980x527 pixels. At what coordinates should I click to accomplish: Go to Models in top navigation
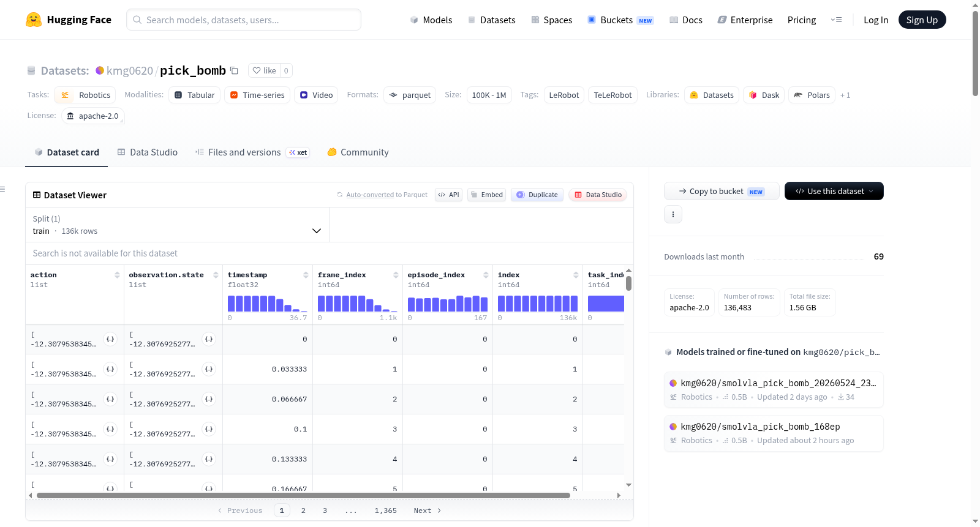pyautogui.click(x=431, y=20)
